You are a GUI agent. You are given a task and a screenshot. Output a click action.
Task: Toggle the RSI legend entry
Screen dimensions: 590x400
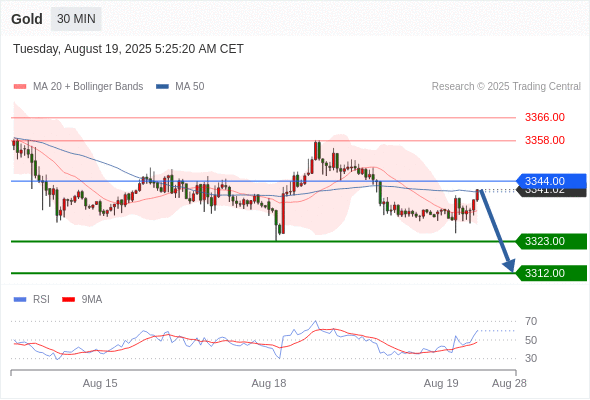tap(32, 300)
